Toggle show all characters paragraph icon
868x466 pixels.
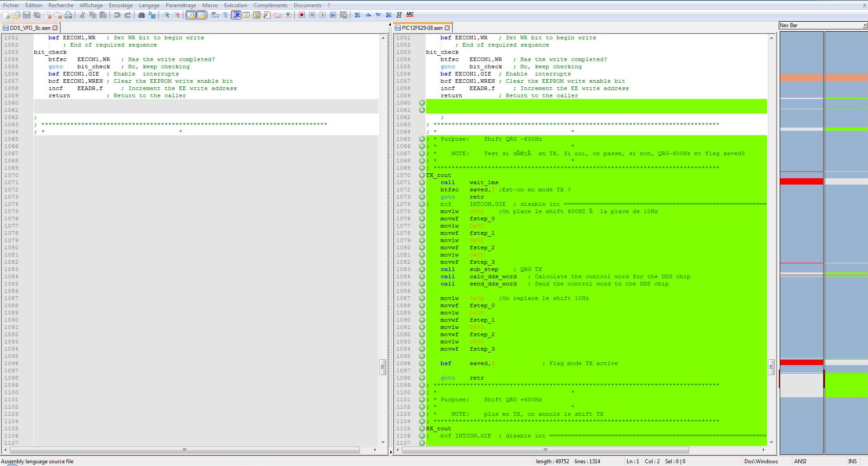pyautogui.click(x=225, y=15)
